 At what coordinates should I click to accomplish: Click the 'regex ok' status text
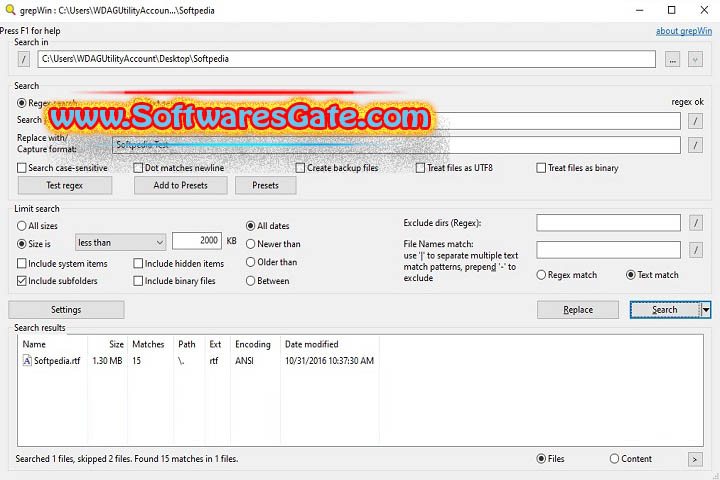[x=687, y=102]
